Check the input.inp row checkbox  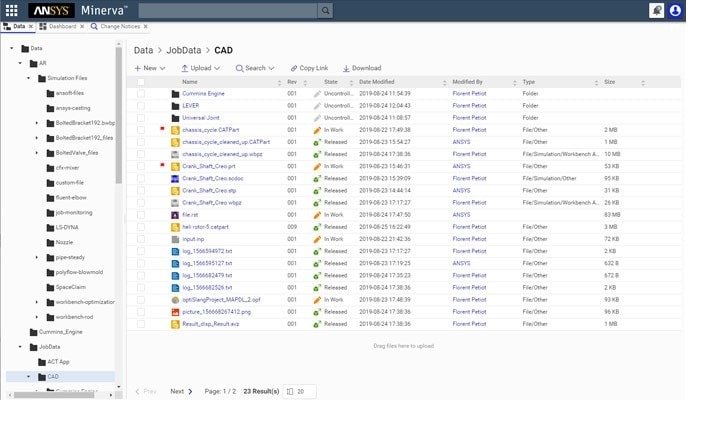(141, 239)
